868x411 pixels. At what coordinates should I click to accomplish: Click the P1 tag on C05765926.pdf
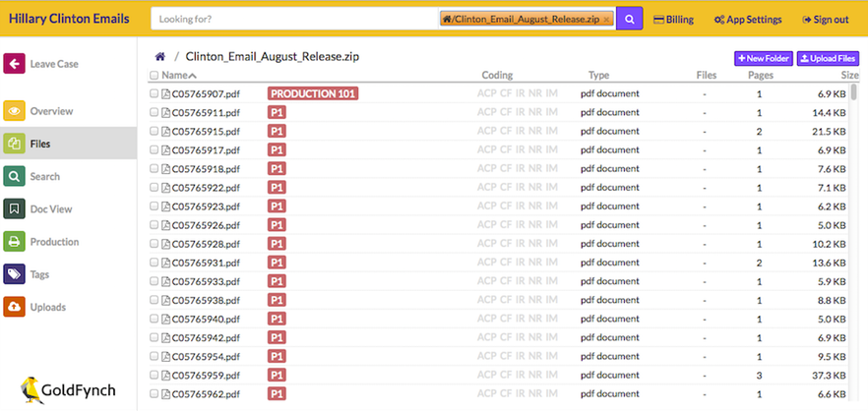tap(277, 225)
